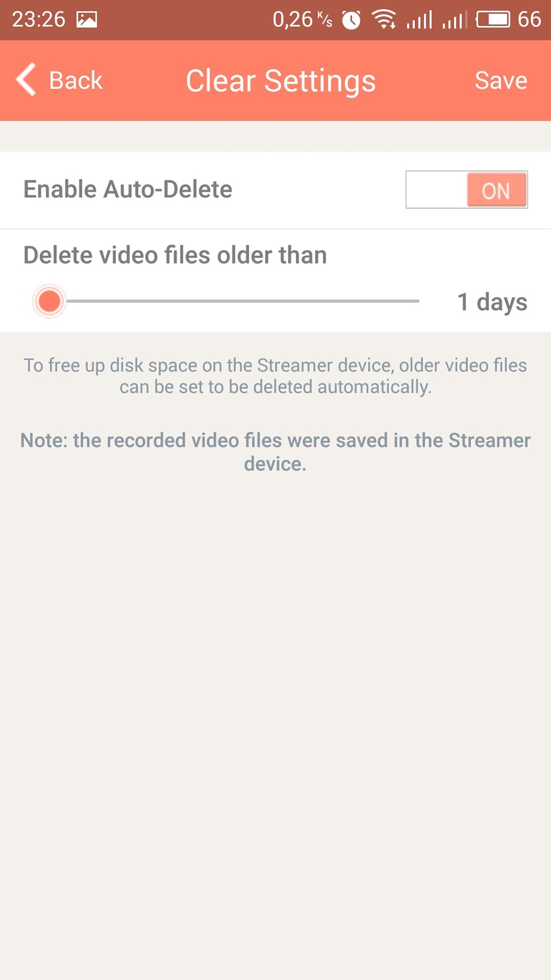Click the Save button in header

click(x=501, y=80)
